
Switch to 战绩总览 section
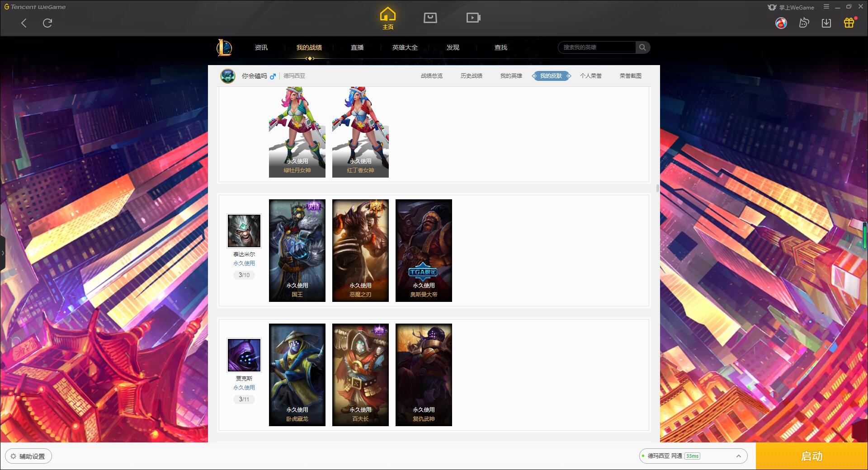pos(432,76)
